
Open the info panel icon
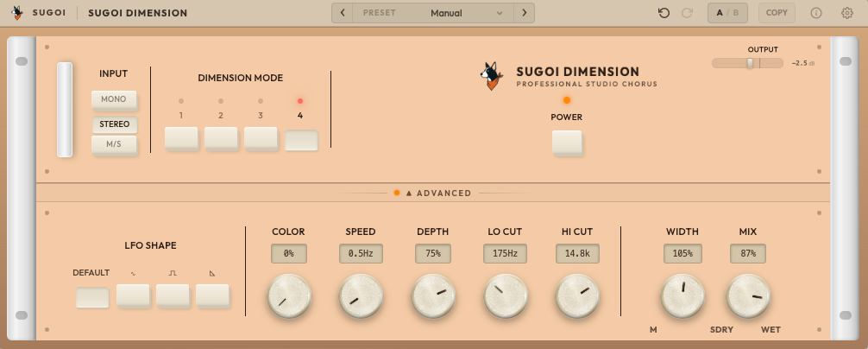point(815,13)
